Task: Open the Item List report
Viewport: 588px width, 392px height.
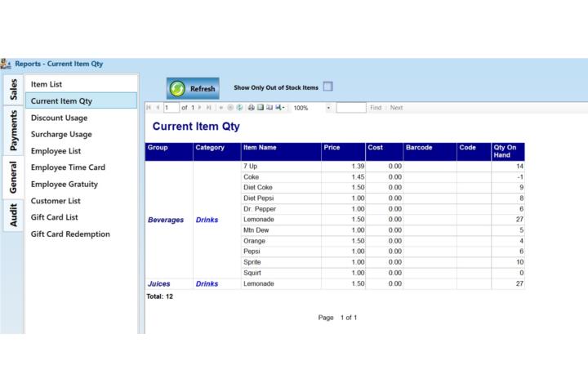Action: click(81, 84)
